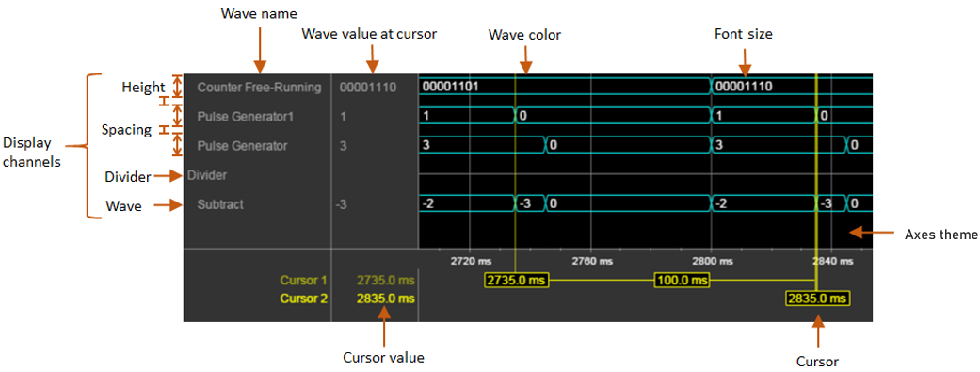Screen dimensions: 980x372
Task: Click the 2840 ms time axis tick label
Action: 834,261
